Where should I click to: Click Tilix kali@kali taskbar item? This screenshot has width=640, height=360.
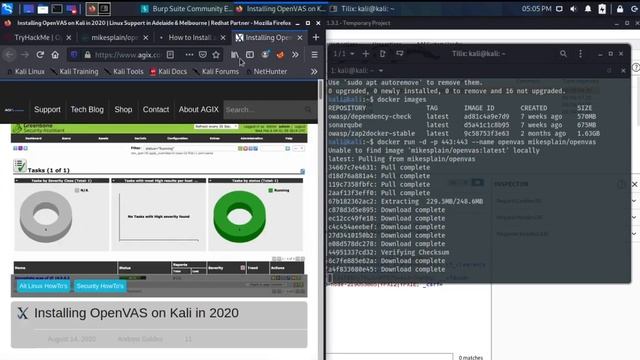362,9
